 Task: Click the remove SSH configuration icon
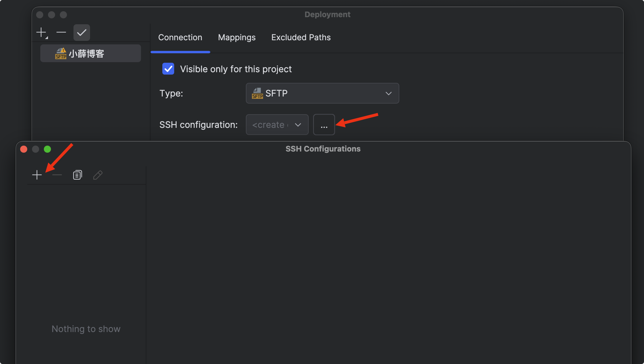point(57,175)
